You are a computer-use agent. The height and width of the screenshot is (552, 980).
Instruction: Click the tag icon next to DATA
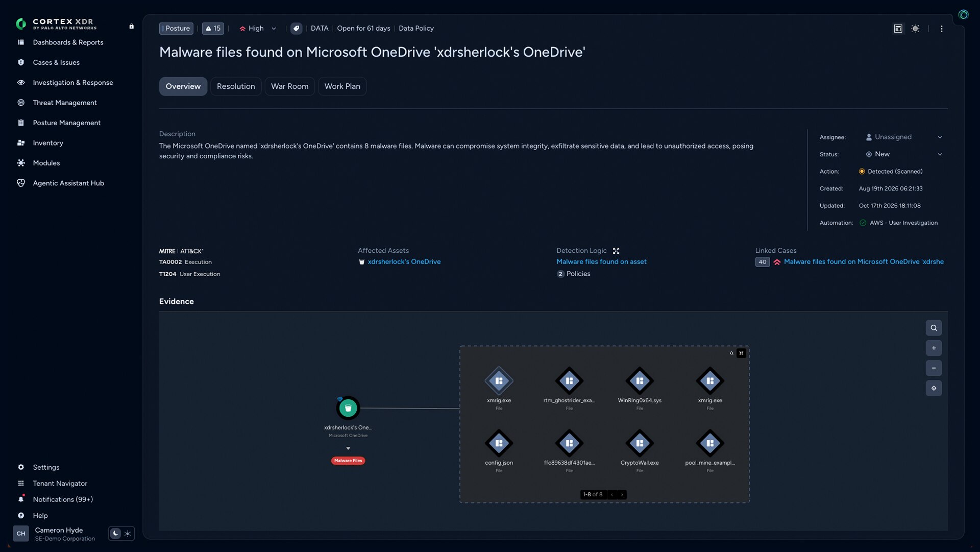pyautogui.click(x=296, y=29)
